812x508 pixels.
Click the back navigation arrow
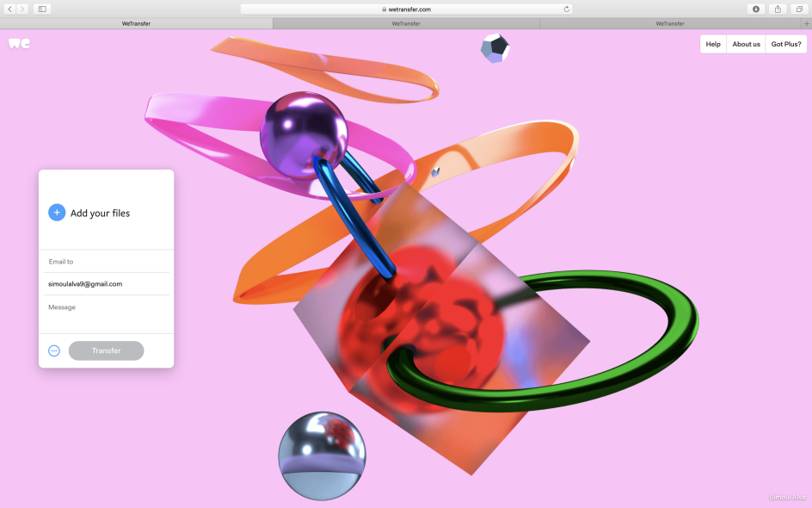coord(9,9)
